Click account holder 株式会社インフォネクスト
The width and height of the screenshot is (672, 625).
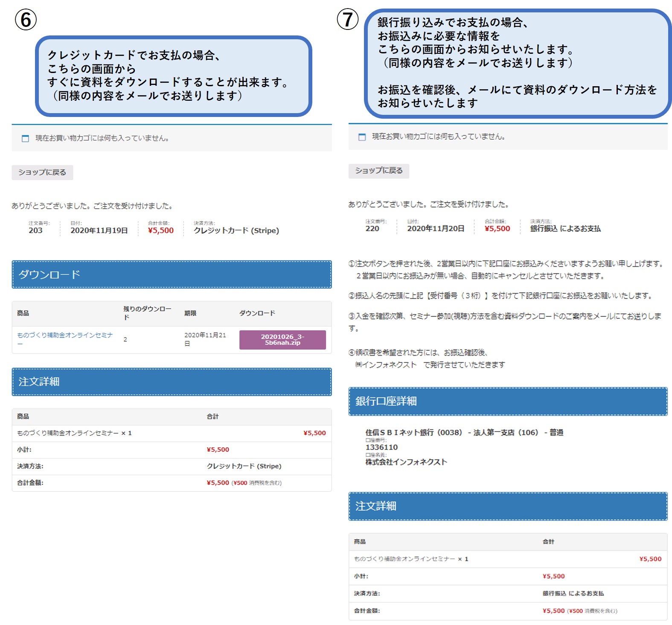pos(406,462)
